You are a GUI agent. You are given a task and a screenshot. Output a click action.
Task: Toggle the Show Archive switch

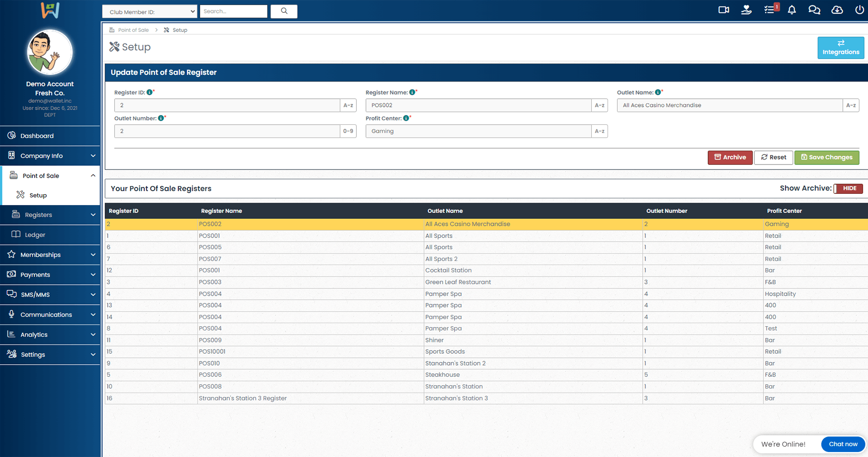coord(848,188)
